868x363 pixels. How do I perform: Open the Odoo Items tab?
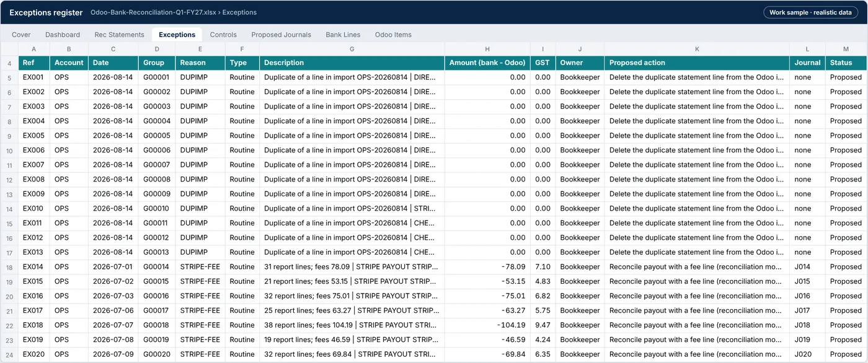[393, 35]
